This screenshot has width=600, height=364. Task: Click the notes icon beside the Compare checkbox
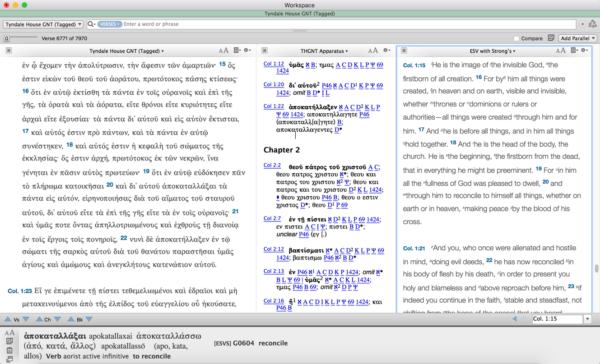pyautogui.click(x=551, y=38)
